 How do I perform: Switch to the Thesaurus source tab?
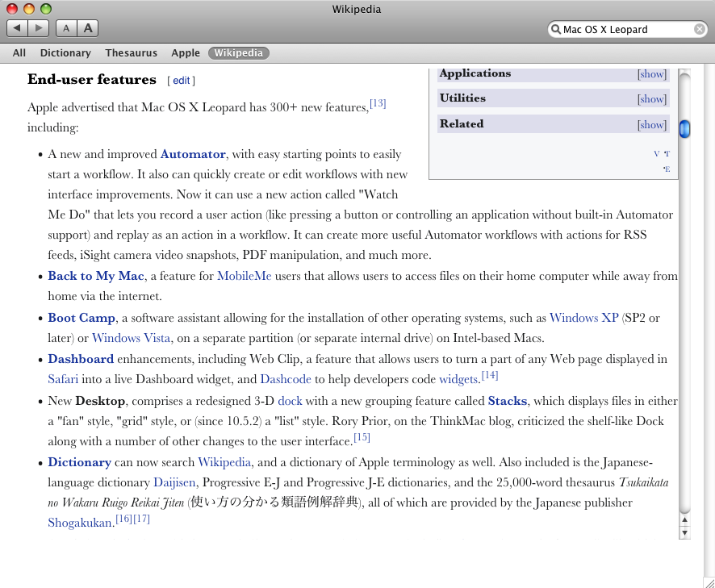pos(132,53)
